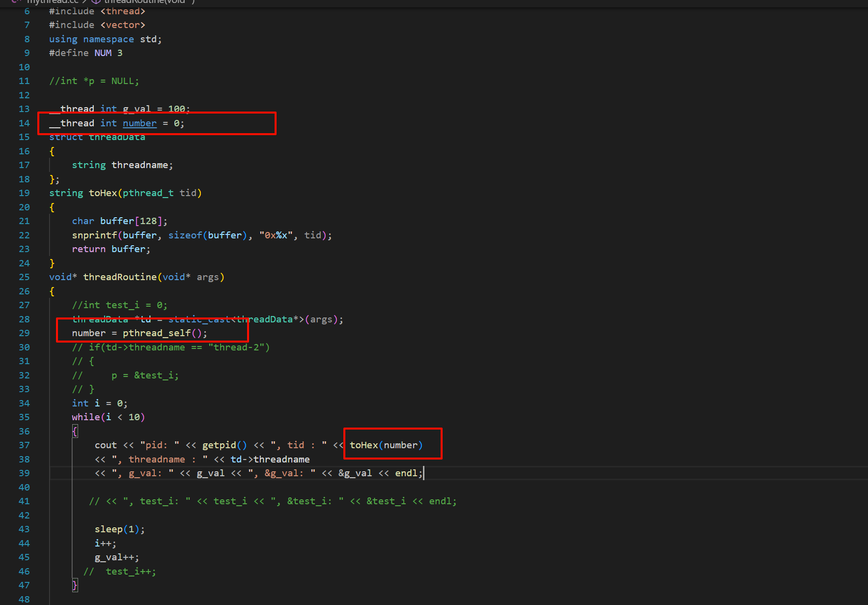The image size is (868, 605).
Task: Click the 'snprintf' function call
Action: 94,235
